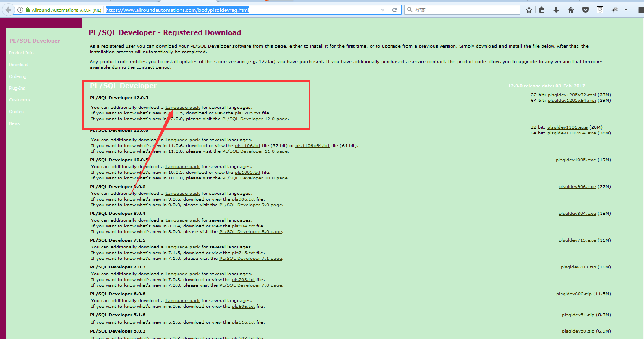Click the bug extension icon

[615, 10]
